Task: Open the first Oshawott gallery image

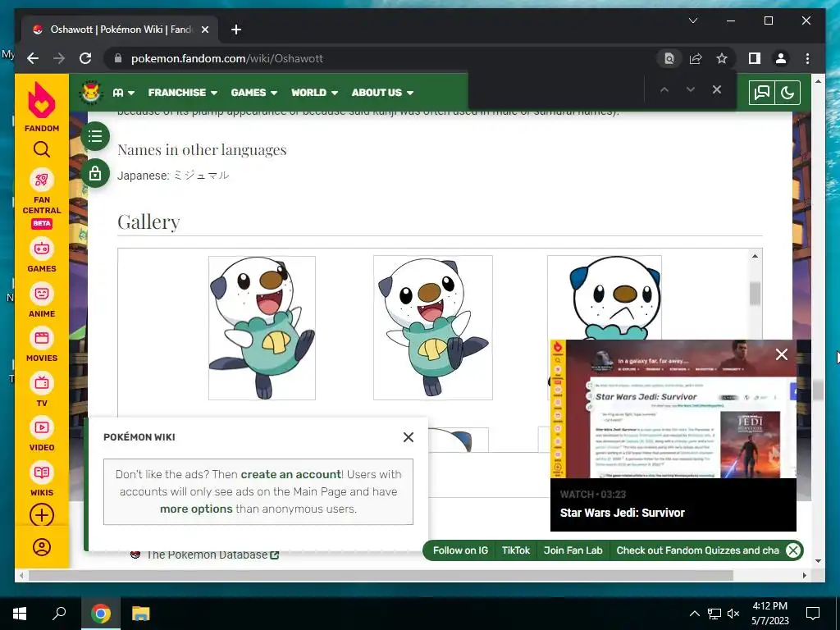Action: pos(262,328)
